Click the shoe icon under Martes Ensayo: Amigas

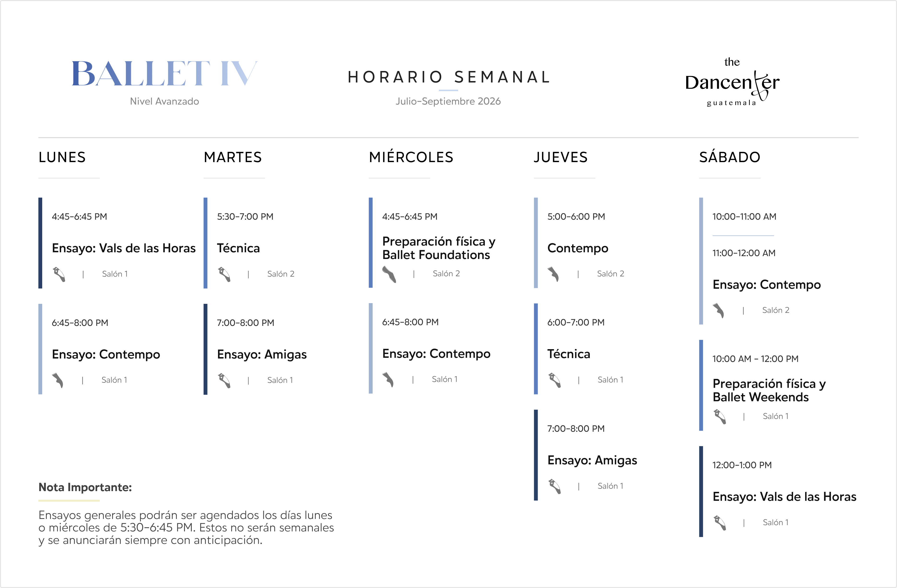point(224,380)
